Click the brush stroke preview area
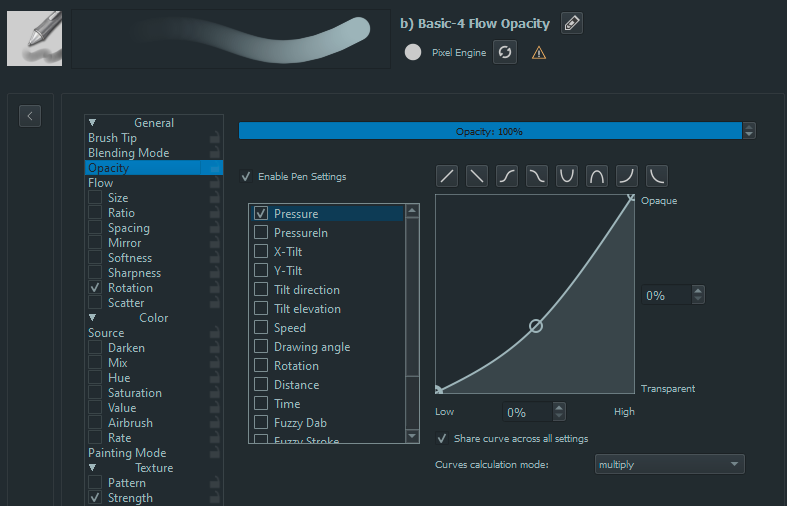 (231, 39)
